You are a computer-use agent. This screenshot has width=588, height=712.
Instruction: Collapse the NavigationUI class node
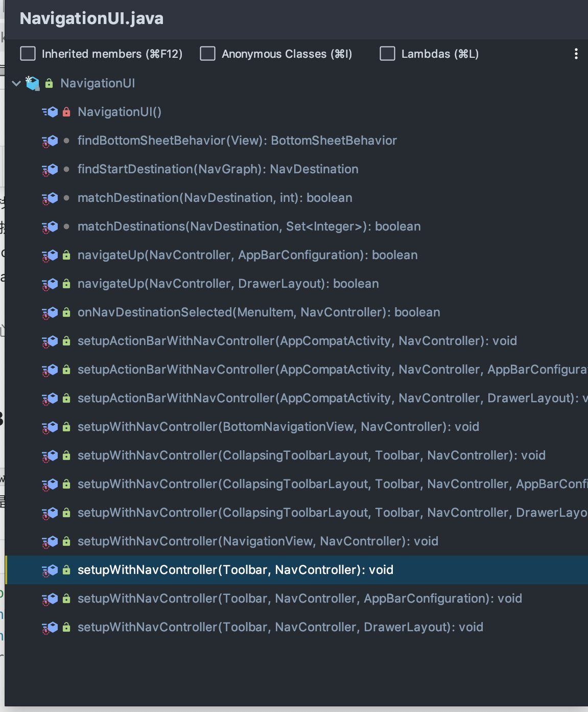coord(16,83)
